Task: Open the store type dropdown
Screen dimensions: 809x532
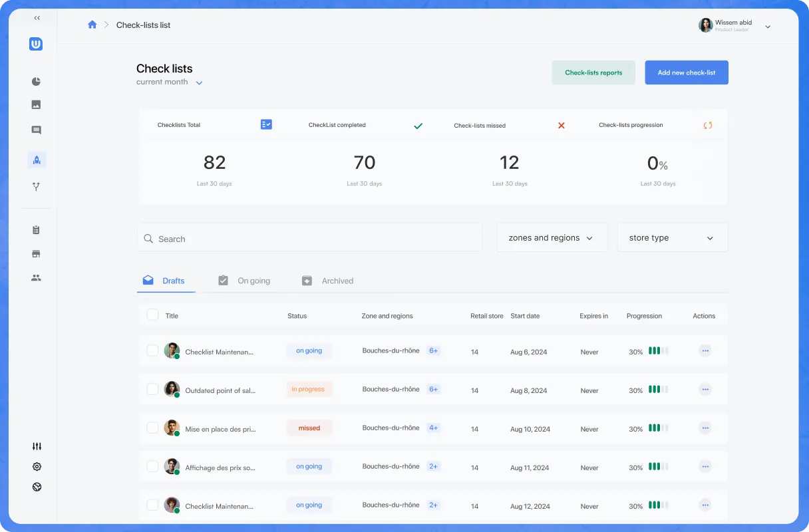Action: tap(672, 238)
